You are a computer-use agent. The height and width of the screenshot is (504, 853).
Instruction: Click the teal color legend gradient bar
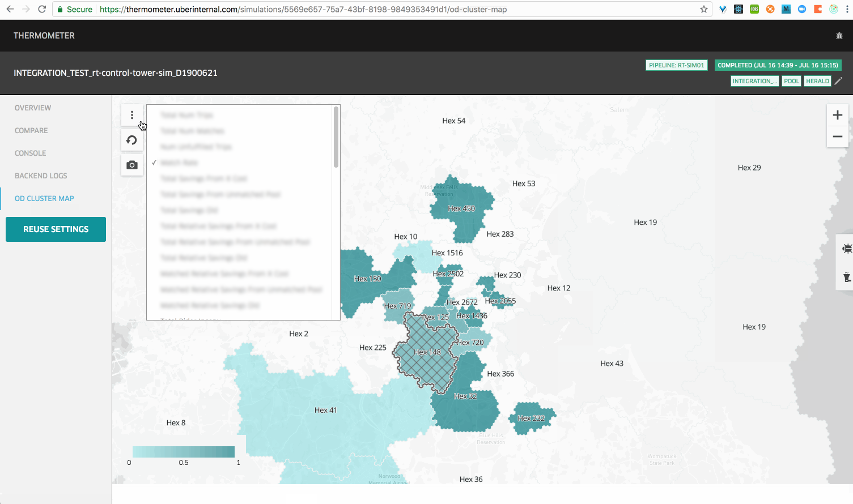pos(183,452)
